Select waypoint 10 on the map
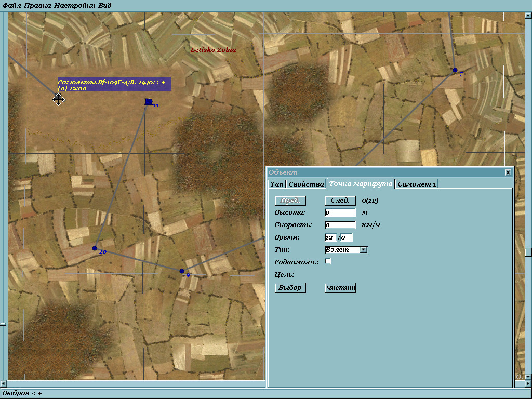532x399 pixels. (x=95, y=248)
